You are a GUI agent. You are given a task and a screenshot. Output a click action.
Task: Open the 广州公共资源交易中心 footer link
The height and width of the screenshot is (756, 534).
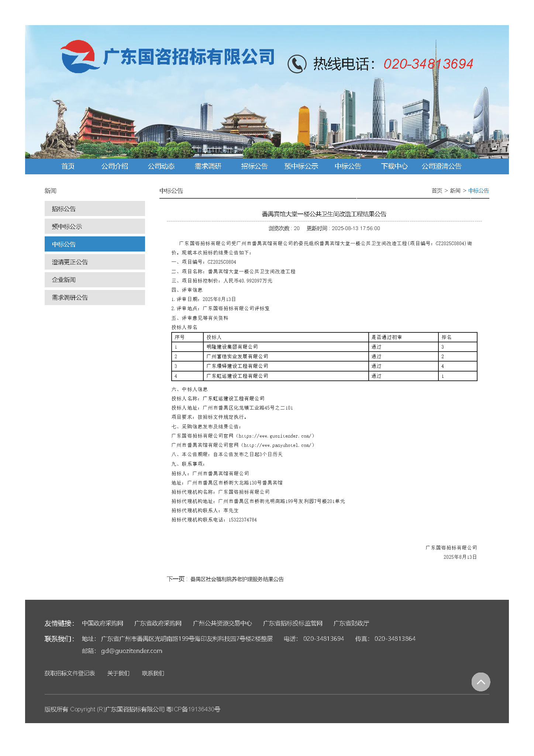pyautogui.click(x=222, y=623)
